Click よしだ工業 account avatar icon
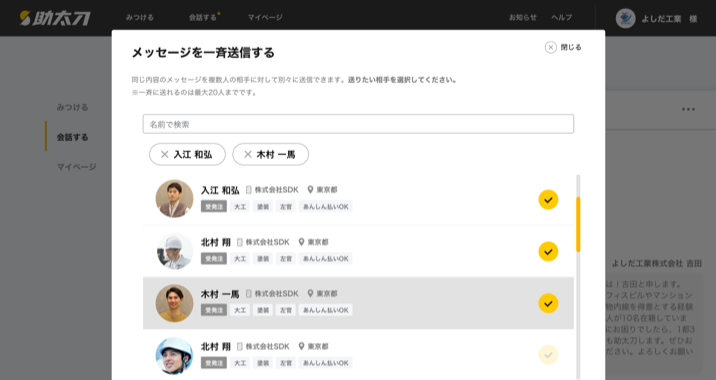Image resolution: width=716 pixels, height=380 pixels. coord(625,18)
